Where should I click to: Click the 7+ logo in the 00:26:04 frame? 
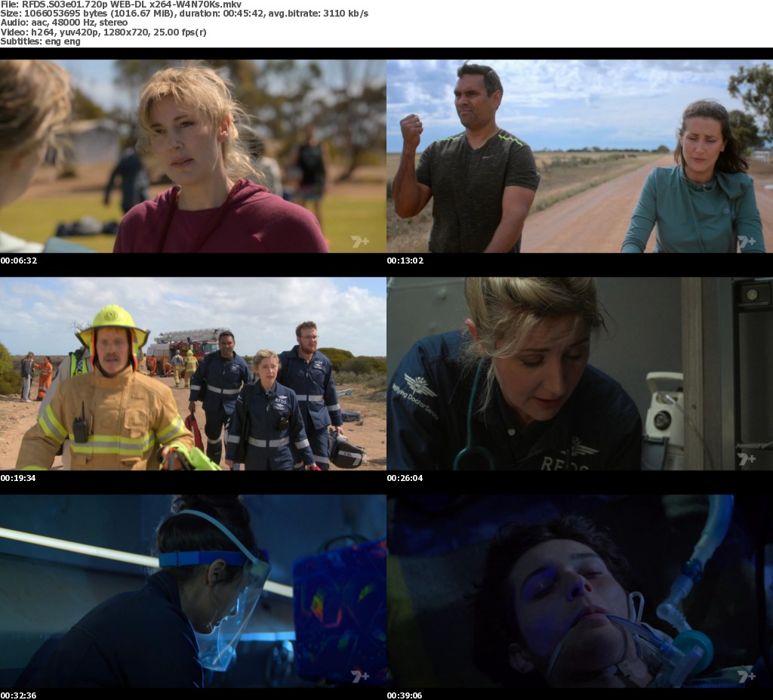(x=746, y=458)
